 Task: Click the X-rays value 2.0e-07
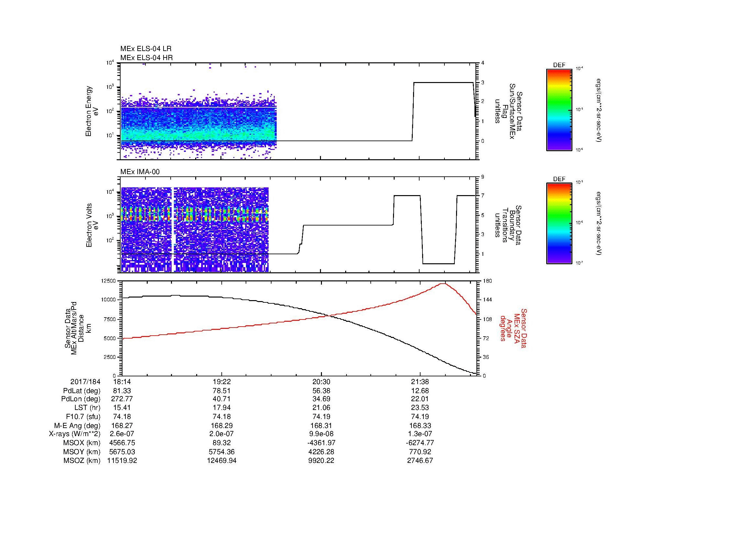coord(222,434)
